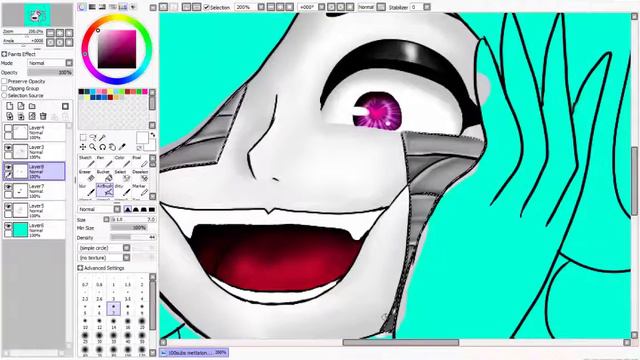640x360 pixels.
Task: Select the Magic Wand tool
Action: (x=102, y=138)
